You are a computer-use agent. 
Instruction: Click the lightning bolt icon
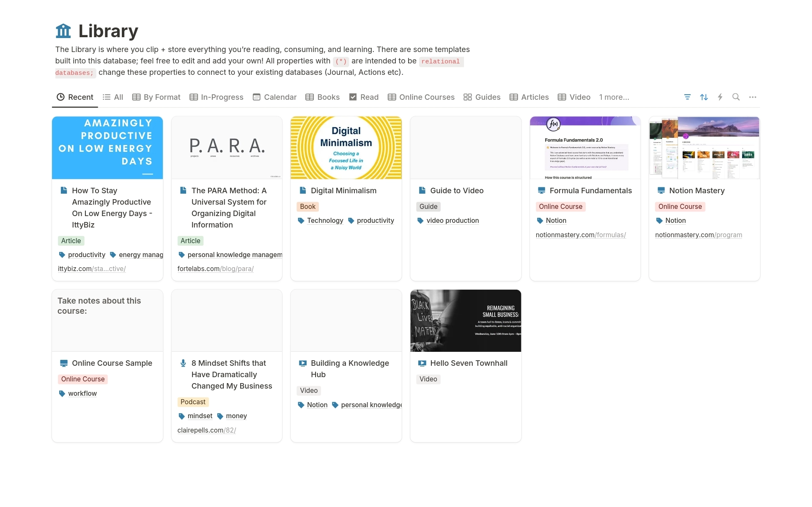[720, 97]
